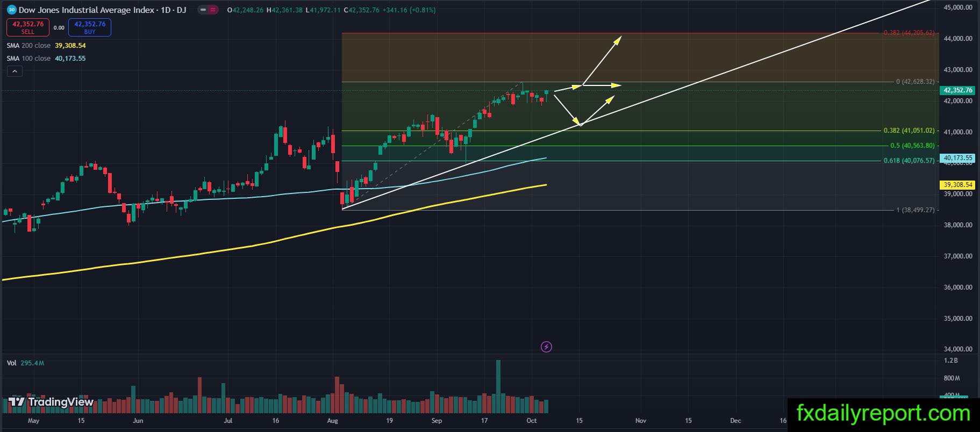Open the Dow Jones Industrial Average Index symbol title

pyautogui.click(x=103, y=10)
